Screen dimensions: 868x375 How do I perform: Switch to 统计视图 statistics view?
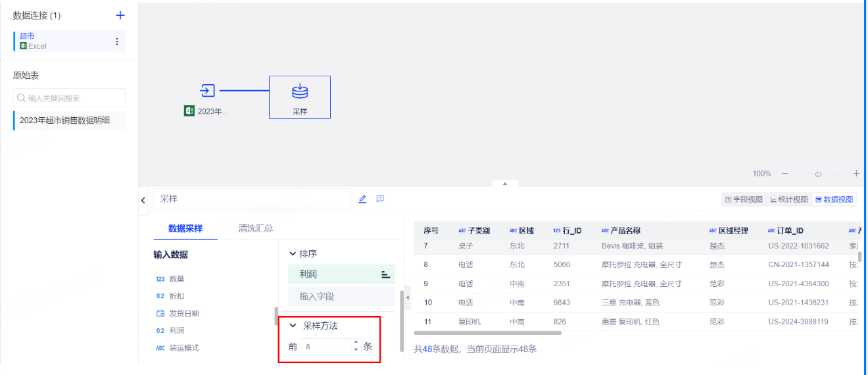click(788, 199)
